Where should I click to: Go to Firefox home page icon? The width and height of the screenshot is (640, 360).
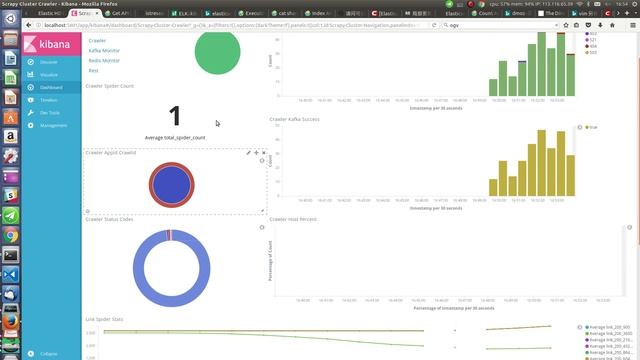(x=612, y=25)
